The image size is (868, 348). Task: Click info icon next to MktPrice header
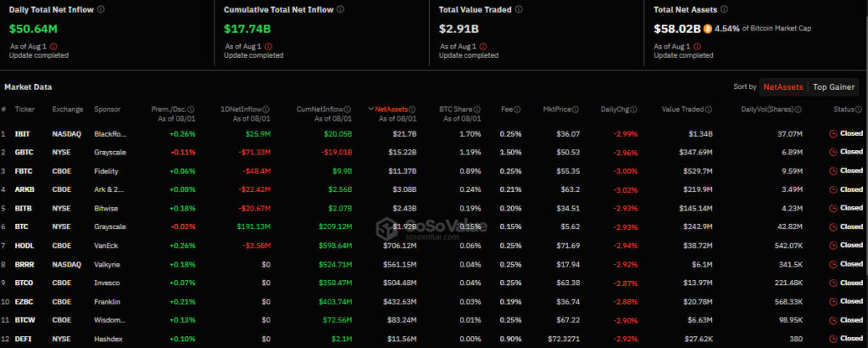click(576, 109)
